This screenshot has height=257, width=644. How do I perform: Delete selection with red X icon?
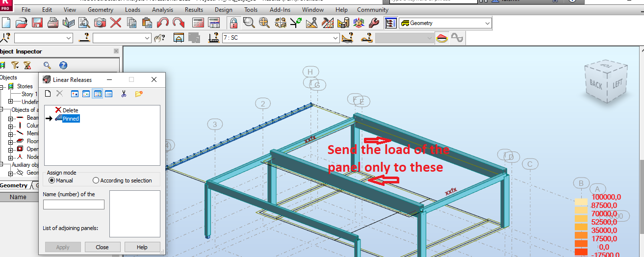click(116, 23)
